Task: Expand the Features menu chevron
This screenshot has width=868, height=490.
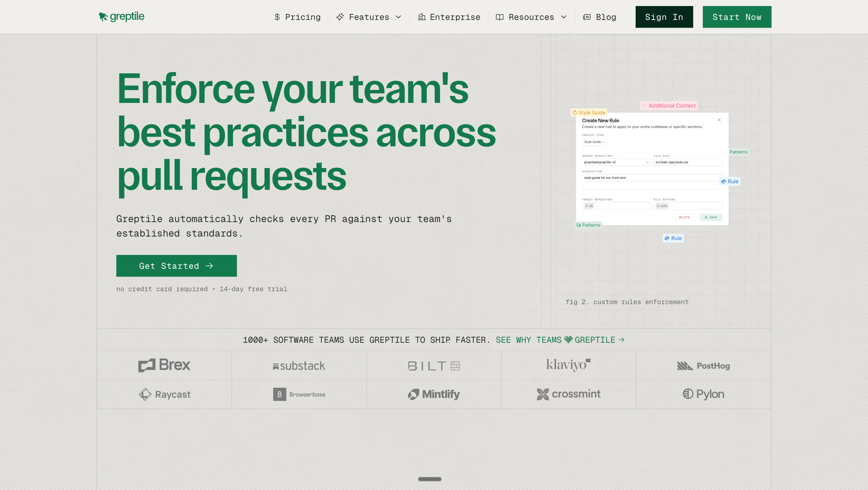Action: 398,17
